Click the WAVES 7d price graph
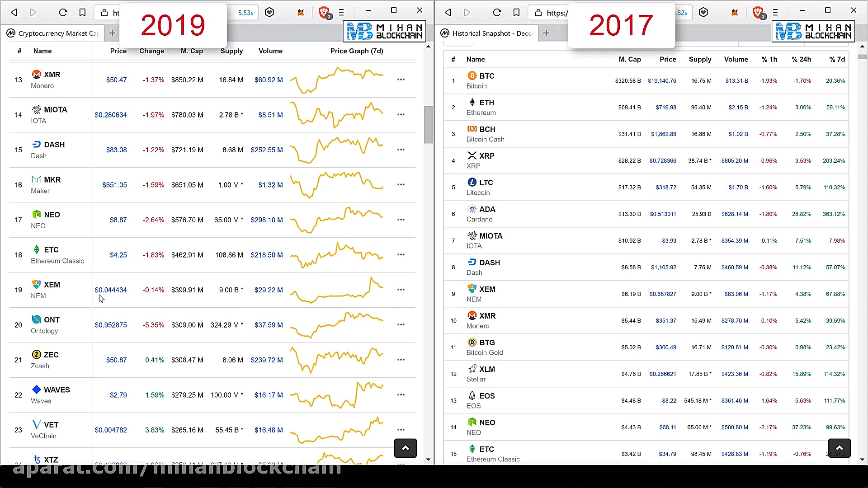This screenshot has height=488, width=868. pos(336,394)
